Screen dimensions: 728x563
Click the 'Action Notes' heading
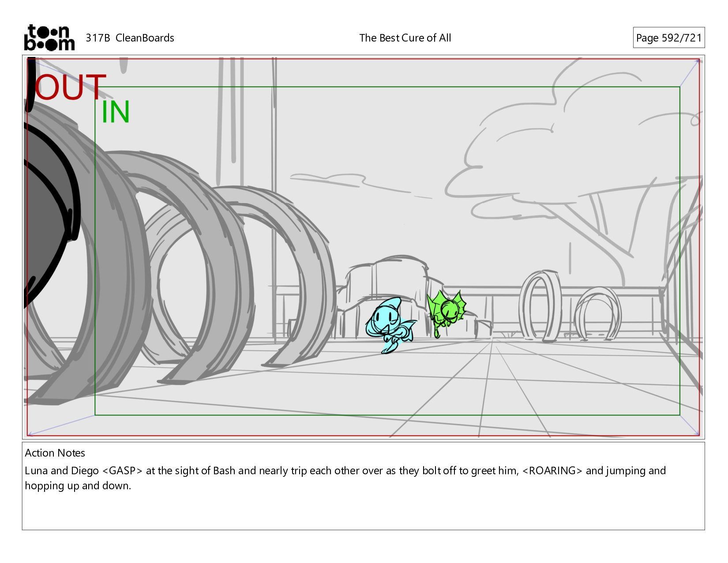coord(55,453)
